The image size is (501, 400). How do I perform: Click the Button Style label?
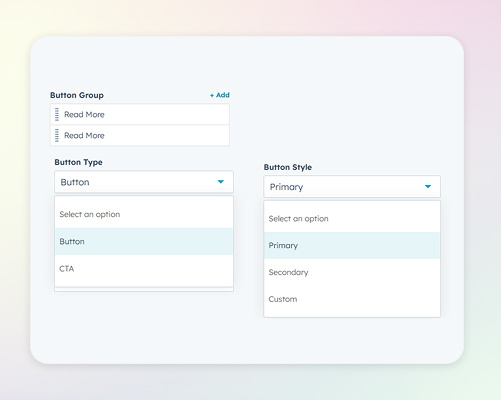(x=288, y=167)
